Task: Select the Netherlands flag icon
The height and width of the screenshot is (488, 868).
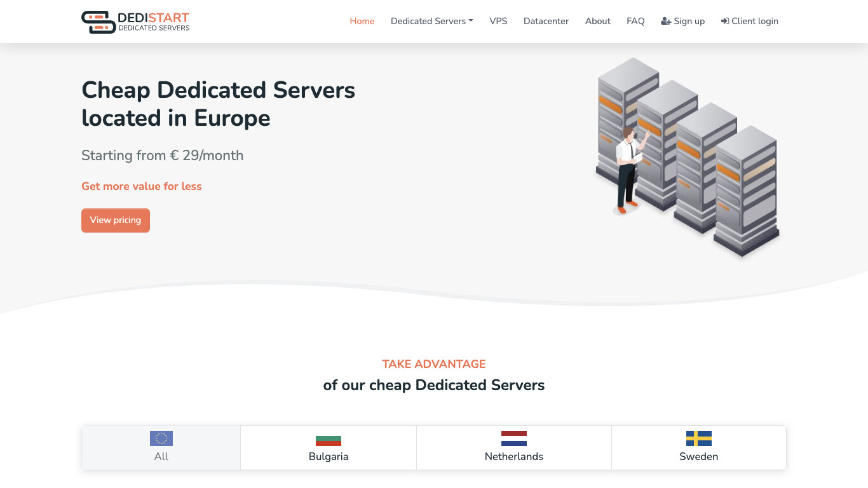Action: pos(513,438)
